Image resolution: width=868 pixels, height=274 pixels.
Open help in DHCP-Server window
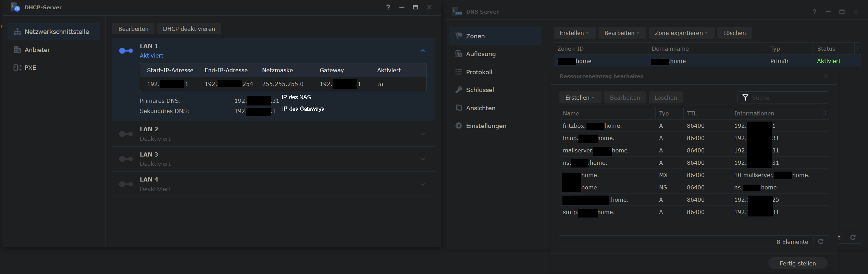[x=388, y=7]
